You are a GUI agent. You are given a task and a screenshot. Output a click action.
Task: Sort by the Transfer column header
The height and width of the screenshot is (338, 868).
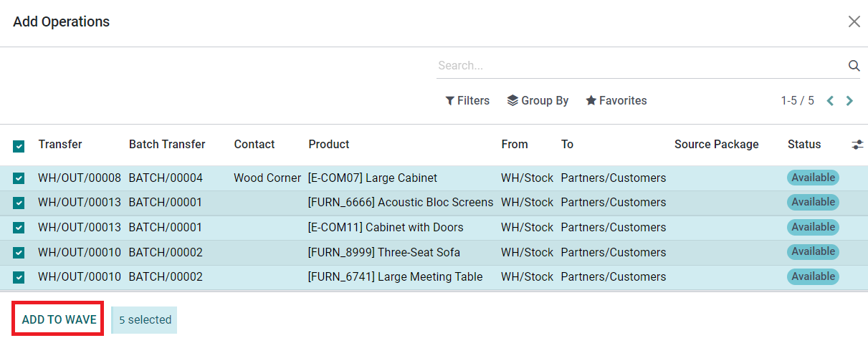[x=60, y=145]
